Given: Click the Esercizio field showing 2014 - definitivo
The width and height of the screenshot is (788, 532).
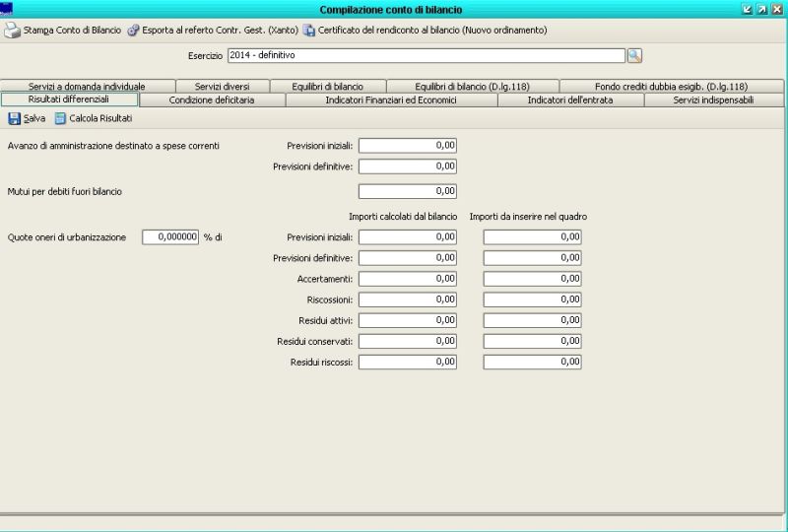Looking at the screenshot, I should coord(426,56).
